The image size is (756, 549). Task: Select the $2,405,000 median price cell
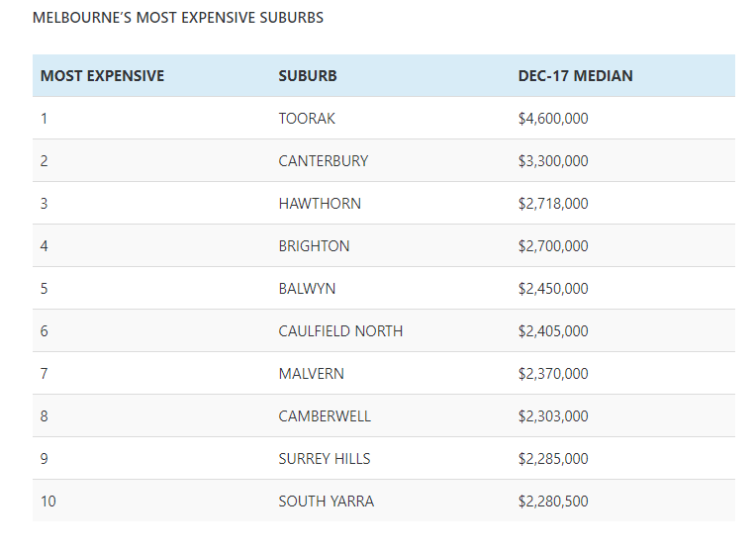(553, 331)
